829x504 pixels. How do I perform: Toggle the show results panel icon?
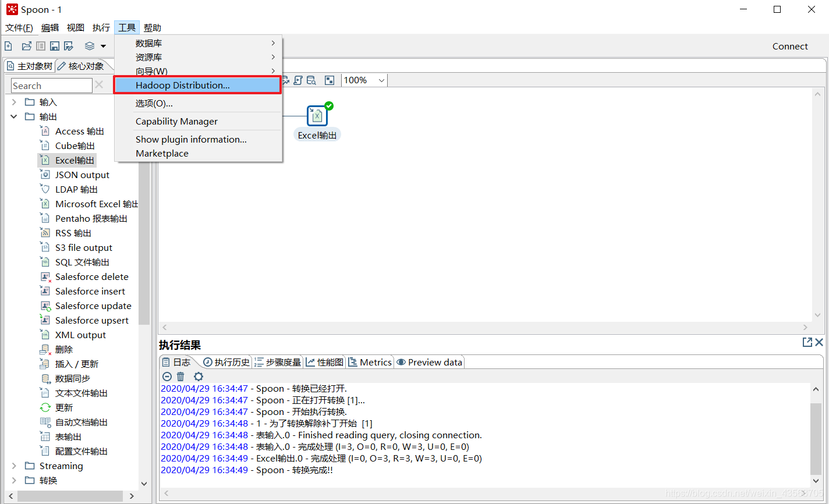(x=329, y=80)
